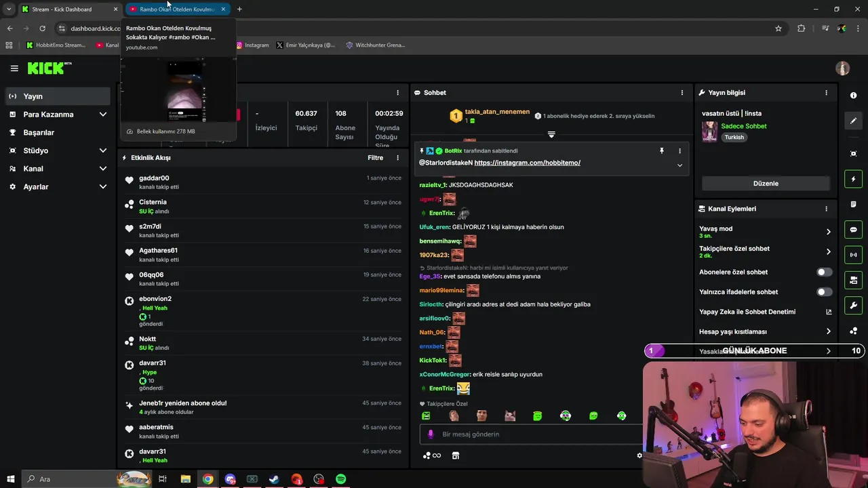The width and height of the screenshot is (868, 488).
Task: Open the Windows Start menu
Action: 10,479
